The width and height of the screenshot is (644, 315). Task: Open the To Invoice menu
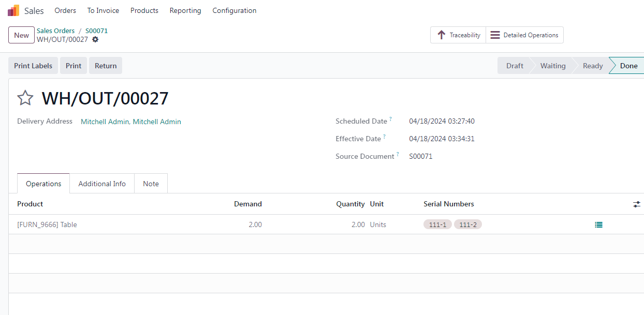click(x=103, y=10)
